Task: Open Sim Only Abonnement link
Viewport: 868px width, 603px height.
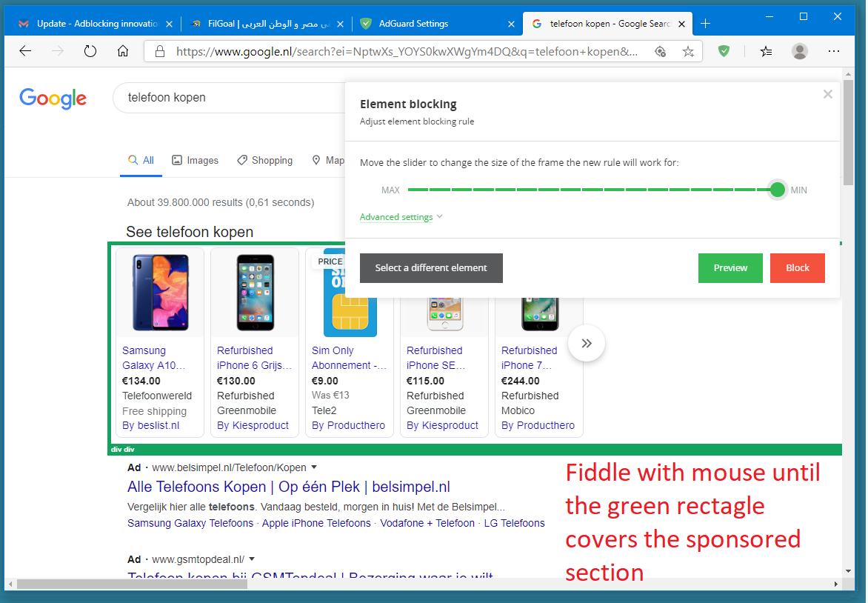Action: tap(349, 359)
